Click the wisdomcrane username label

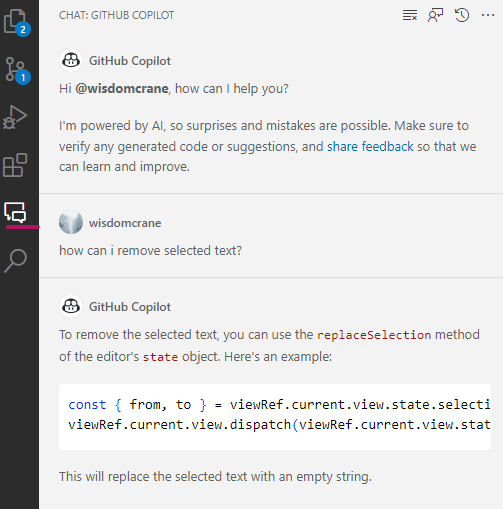point(125,223)
